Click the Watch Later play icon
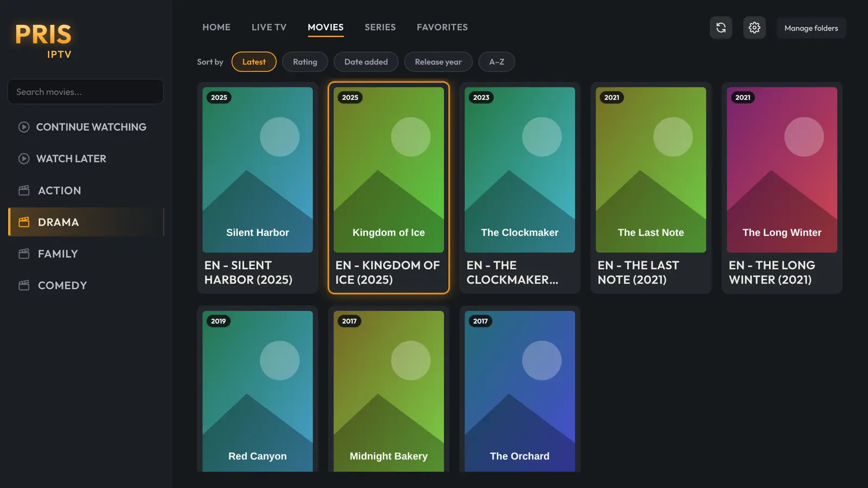 click(x=24, y=159)
